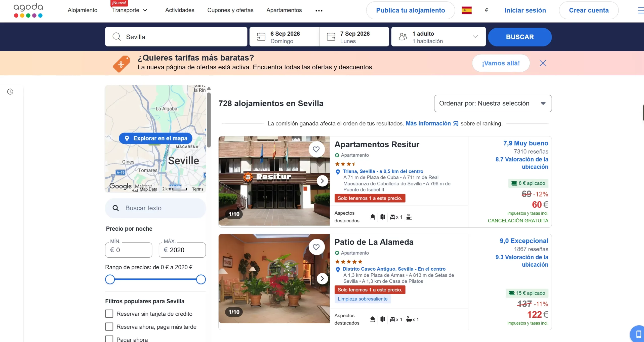Save Patio de La Alameda heart icon
This screenshot has width=644, height=342.
[x=316, y=247]
